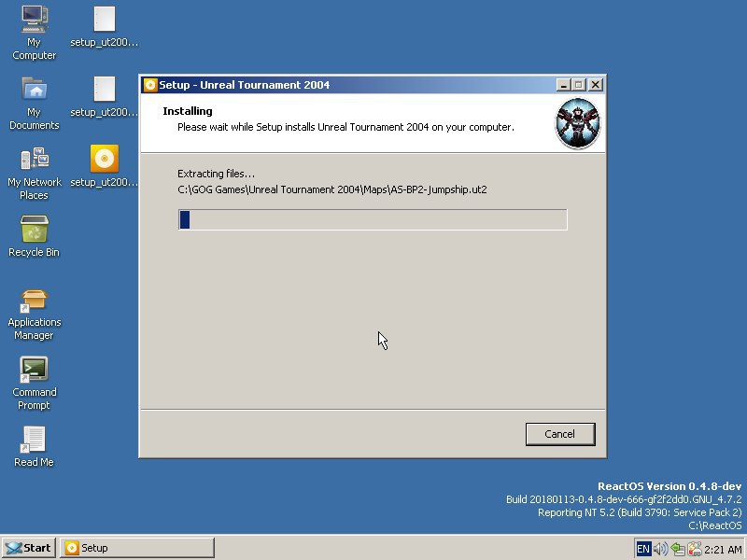Click the 2:21 AM taskbar clock

pos(723,549)
